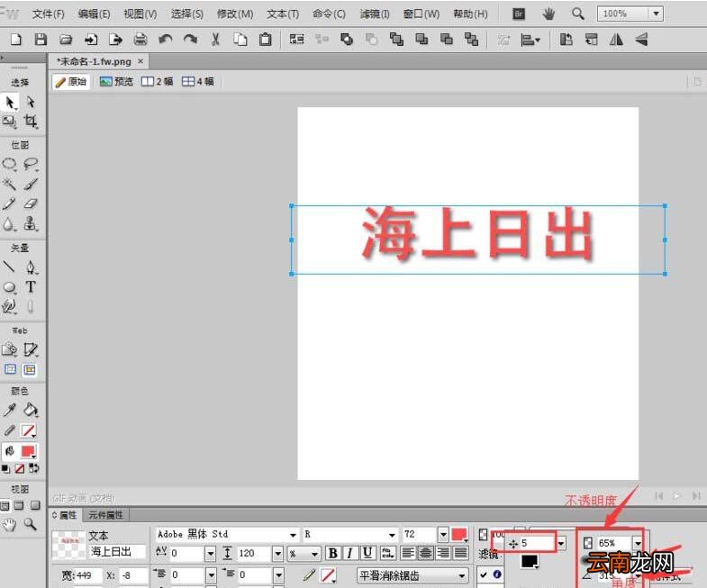Image resolution: width=707 pixels, height=588 pixels.
Task: Select the Eraser tool
Action: coord(31,204)
